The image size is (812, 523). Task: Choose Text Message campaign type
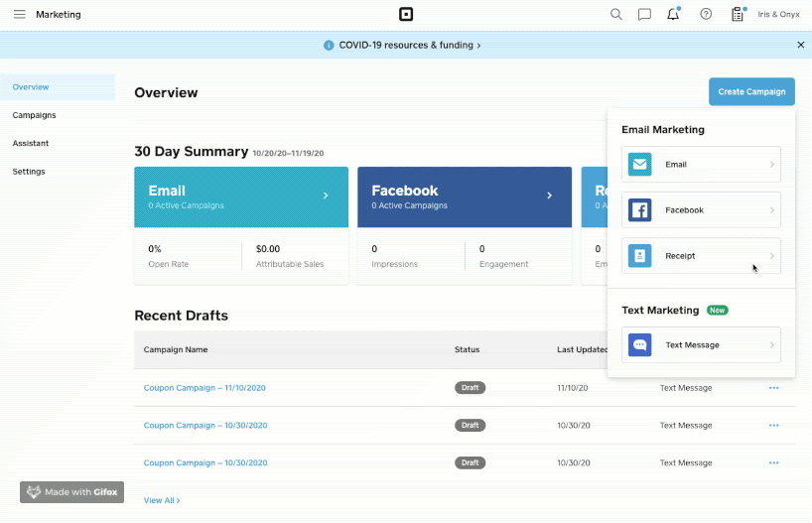click(x=701, y=345)
